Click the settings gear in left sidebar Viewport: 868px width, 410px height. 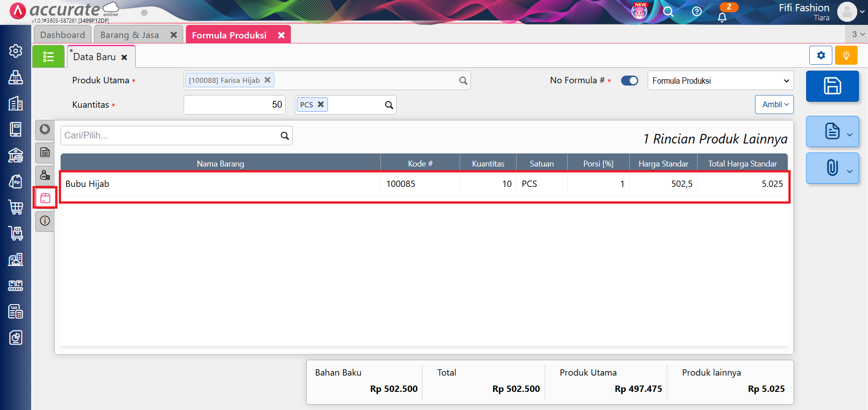16,51
